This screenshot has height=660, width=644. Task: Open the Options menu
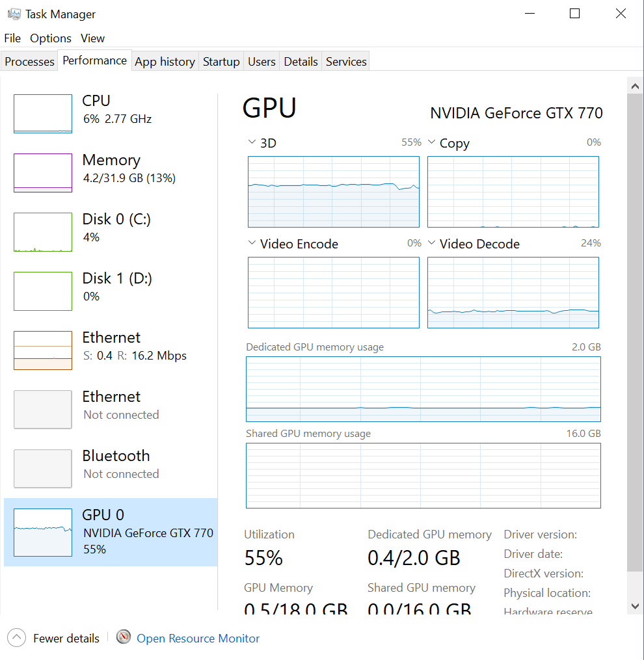coord(51,38)
